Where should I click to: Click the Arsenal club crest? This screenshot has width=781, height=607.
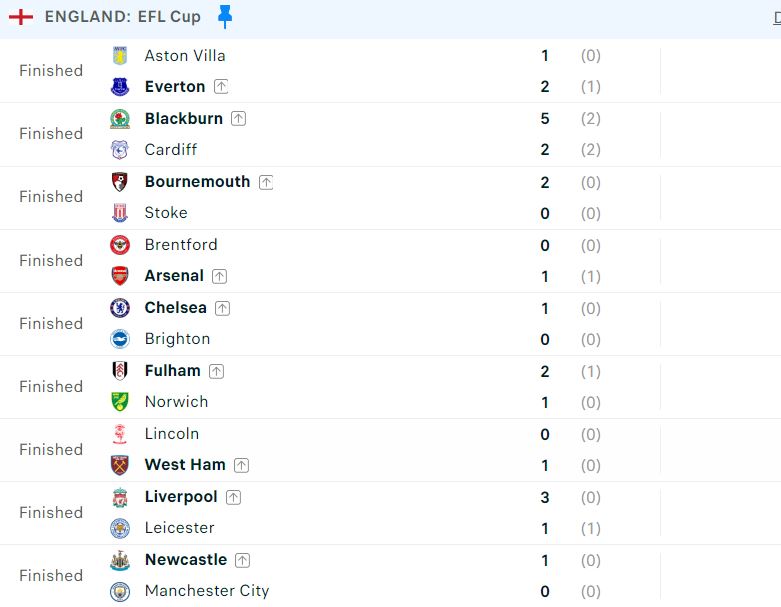click(120, 276)
